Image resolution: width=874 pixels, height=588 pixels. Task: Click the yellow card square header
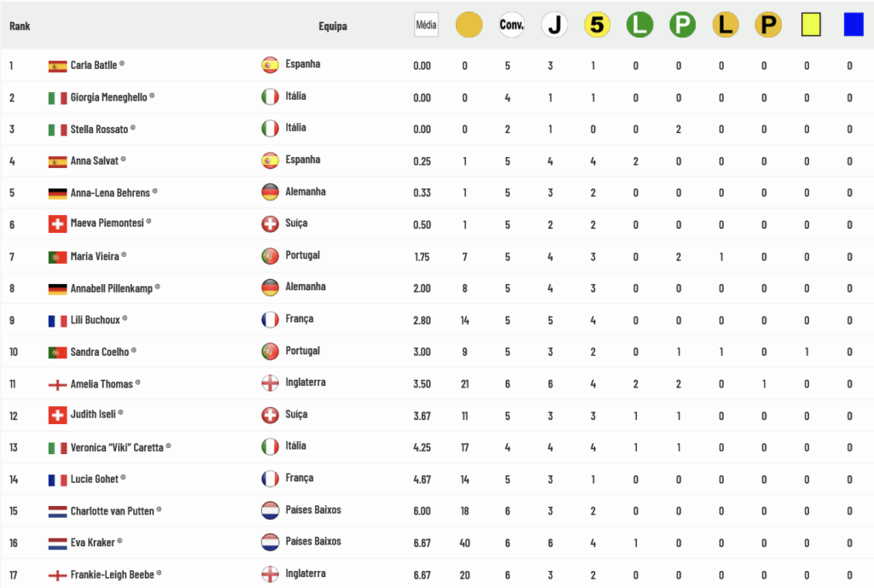point(811,25)
